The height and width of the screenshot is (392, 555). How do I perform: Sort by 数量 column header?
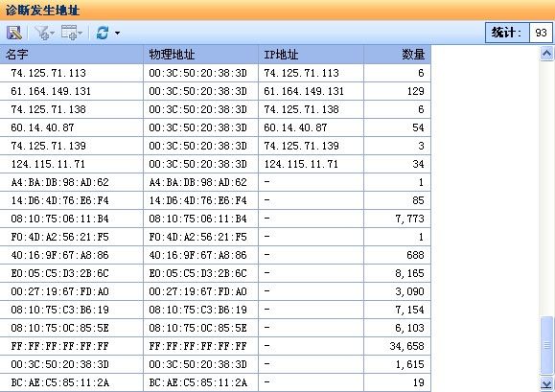397,55
